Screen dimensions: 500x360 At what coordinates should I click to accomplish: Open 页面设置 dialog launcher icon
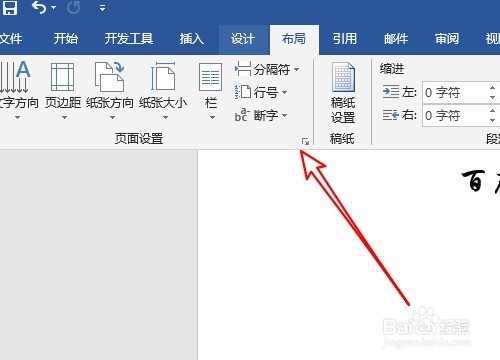click(x=305, y=142)
